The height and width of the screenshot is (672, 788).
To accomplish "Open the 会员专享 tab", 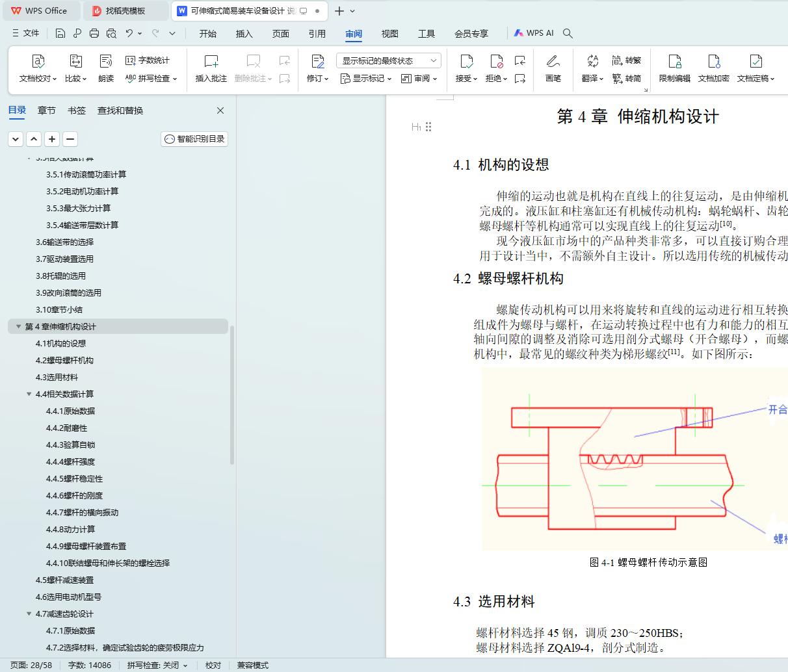I will click(x=471, y=34).
